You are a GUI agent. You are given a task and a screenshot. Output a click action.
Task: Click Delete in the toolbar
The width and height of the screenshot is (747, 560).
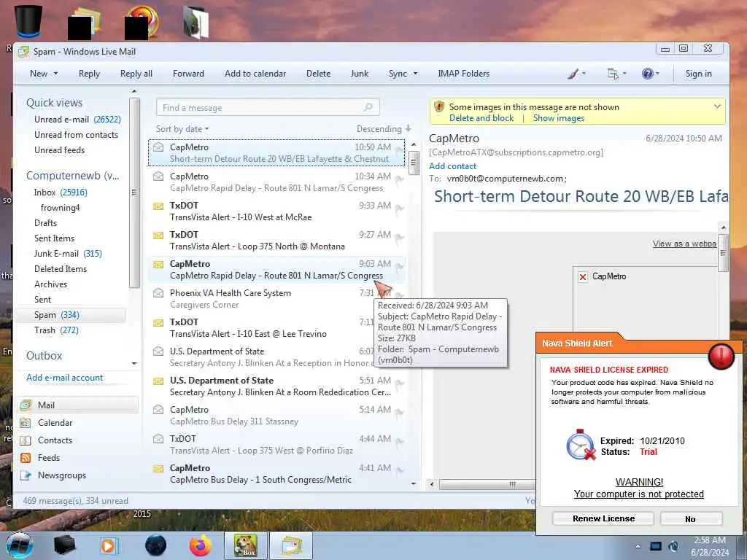pyautogui.click(x=318, y=74)
